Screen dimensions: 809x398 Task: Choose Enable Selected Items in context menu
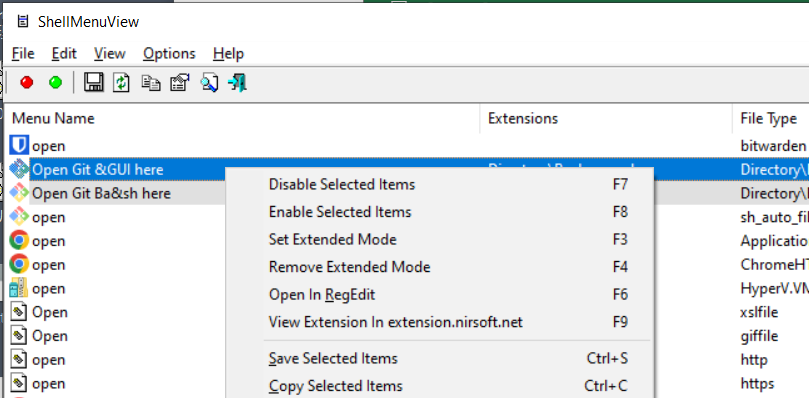tap(440, 212)
